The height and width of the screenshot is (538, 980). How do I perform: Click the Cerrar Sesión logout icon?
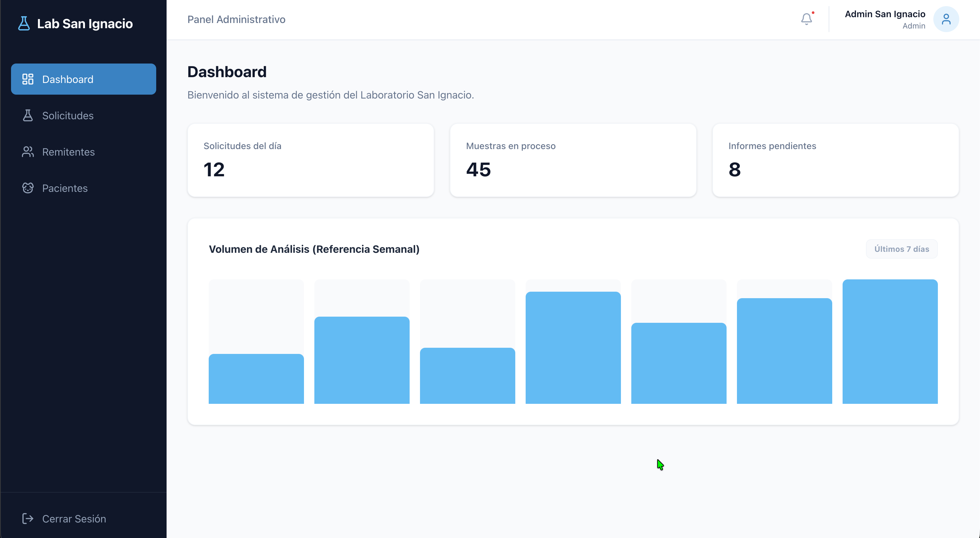tap(28, 519)
